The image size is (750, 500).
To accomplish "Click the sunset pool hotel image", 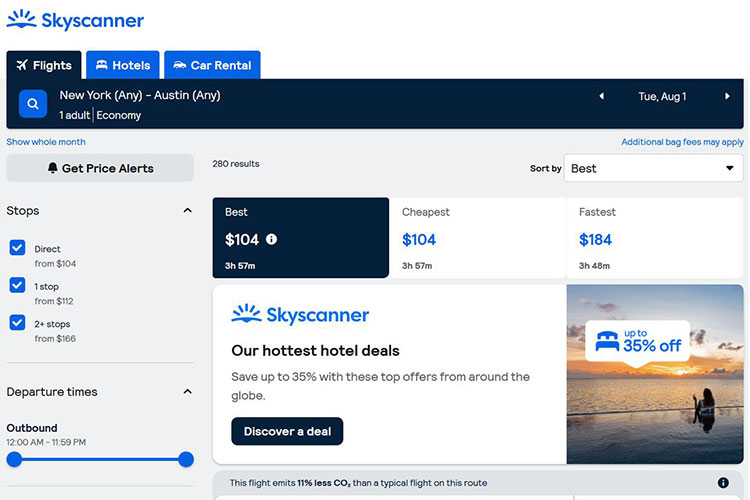I will pos(655,374).
